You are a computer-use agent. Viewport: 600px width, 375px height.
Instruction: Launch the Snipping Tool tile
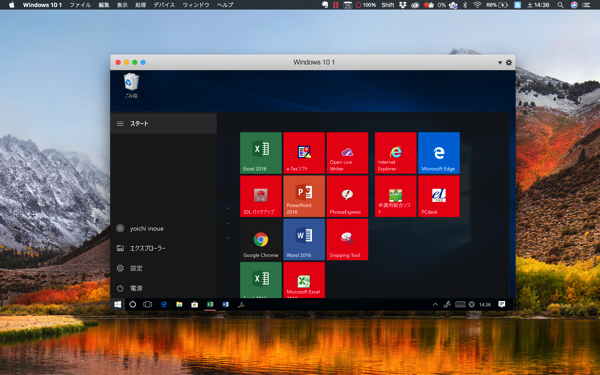click(347, 239)
